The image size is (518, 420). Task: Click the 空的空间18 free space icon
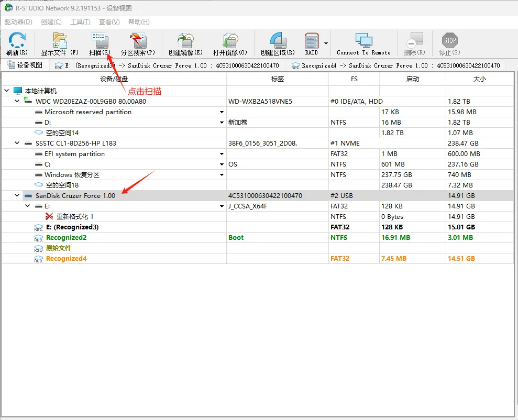click(39, 185)
